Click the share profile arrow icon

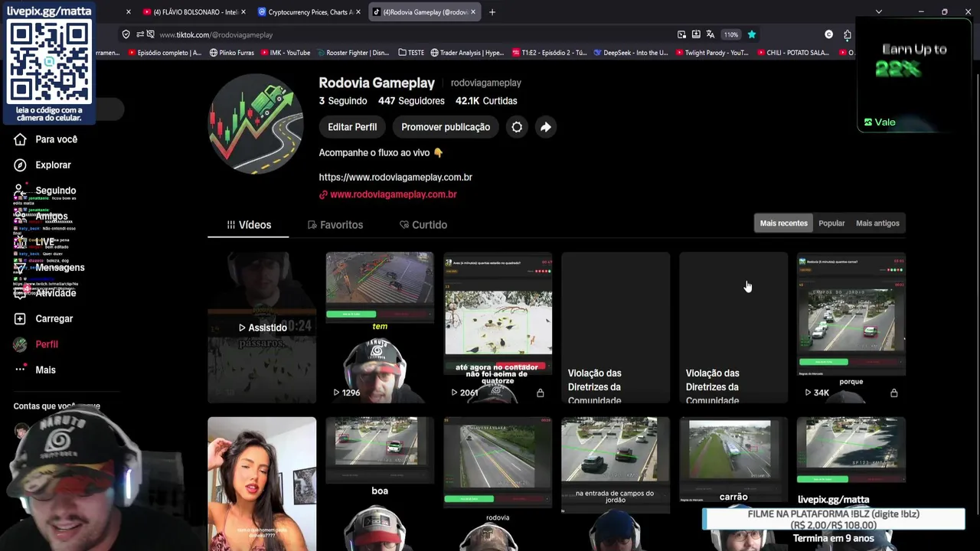(545, 127)
